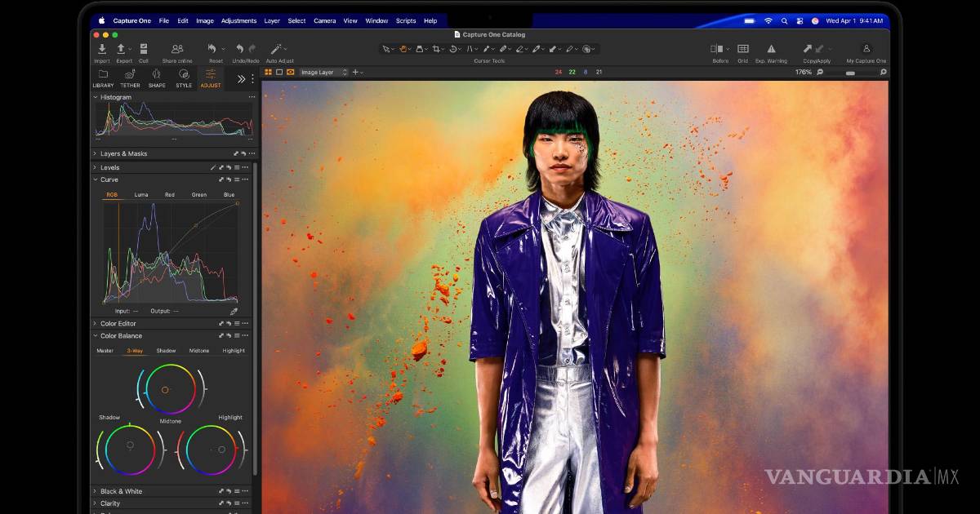Click the curve point picker eyedropper
980x514 pixels.
pos(234,311)
